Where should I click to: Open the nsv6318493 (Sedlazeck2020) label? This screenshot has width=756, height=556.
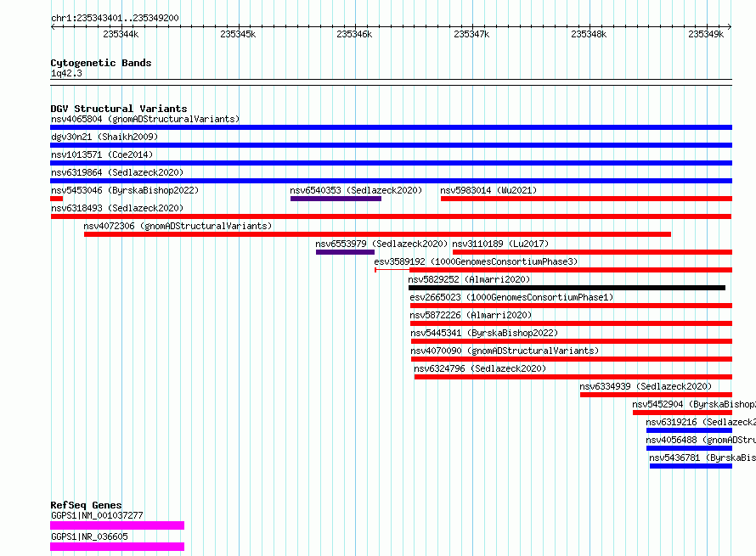click(x=117, y=208)
